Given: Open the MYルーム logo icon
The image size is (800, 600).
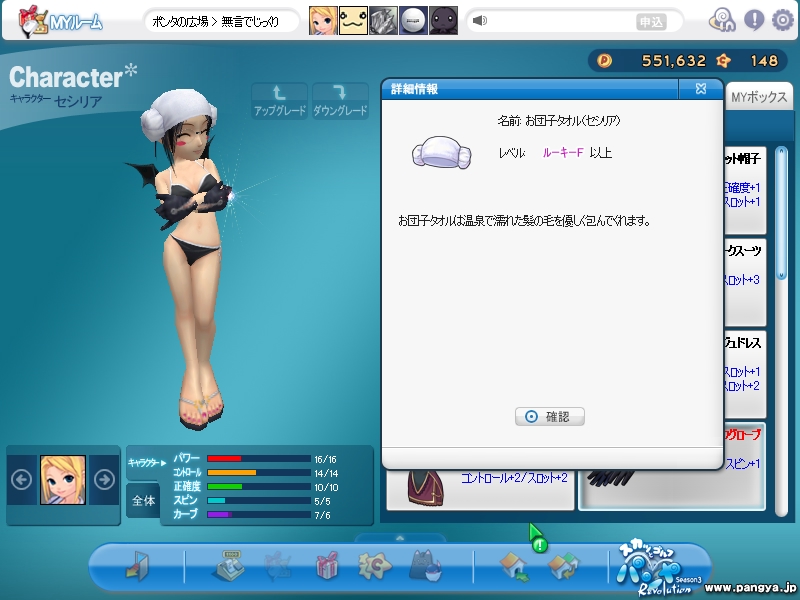Looking at the screenshot, I should pos(60,21).
